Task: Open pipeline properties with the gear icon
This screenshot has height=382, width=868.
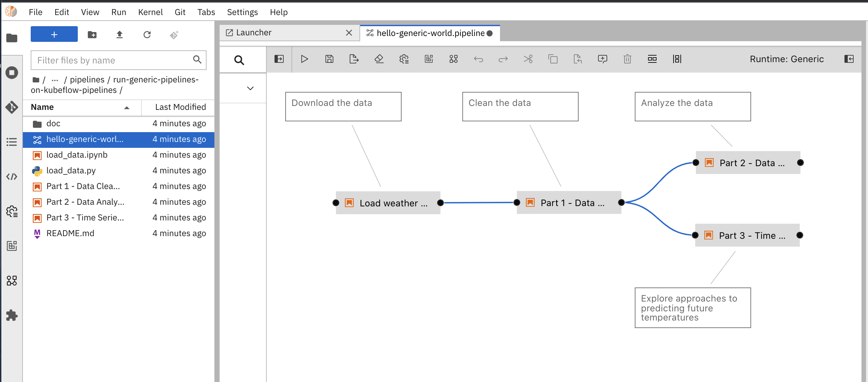Action: [404, 59]
